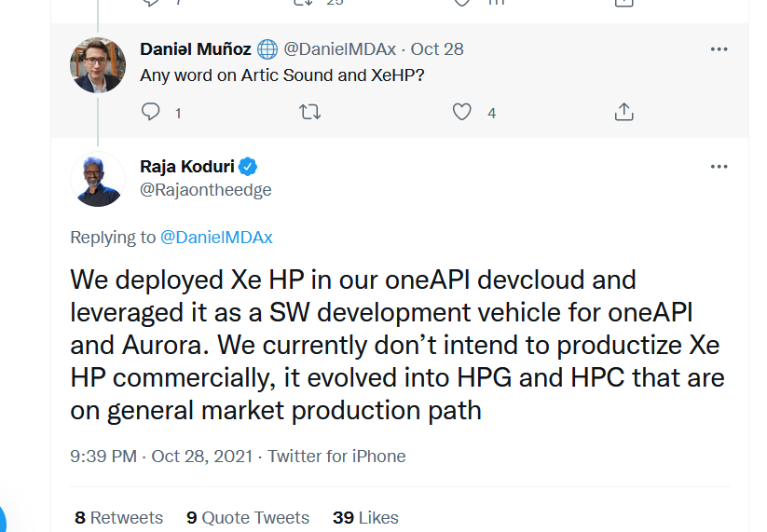Image resolution: width=767 pixels, height=532 pixels.
Task: View the 8 Retweets list
Action: (x=118, y=517)
